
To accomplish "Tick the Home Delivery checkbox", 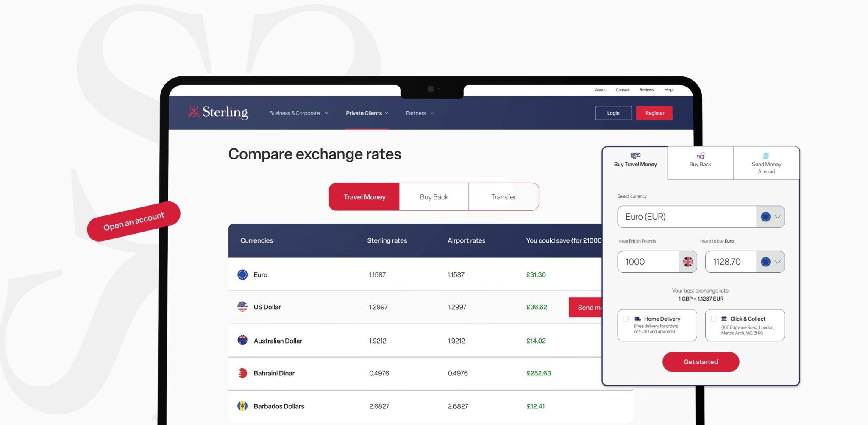I will tap(626, 319).
